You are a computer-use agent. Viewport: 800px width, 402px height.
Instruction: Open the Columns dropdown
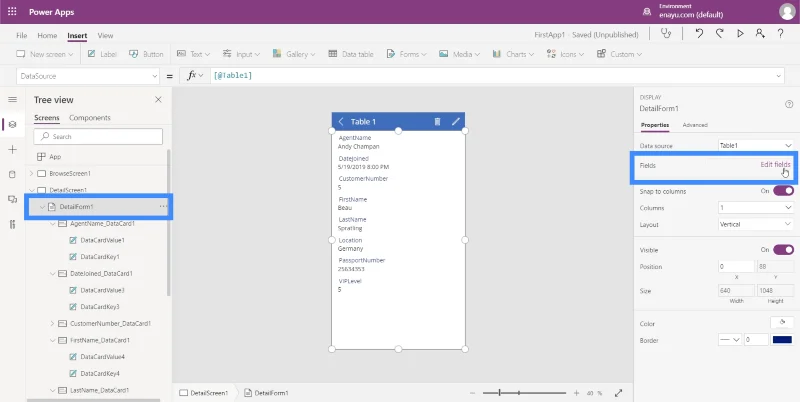(x=756, y=208)
